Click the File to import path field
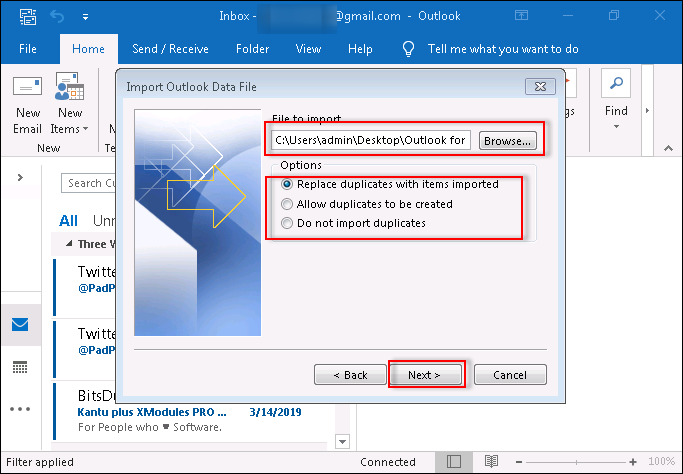The height and width of the screenshot is (474, 683). (371, 140)
